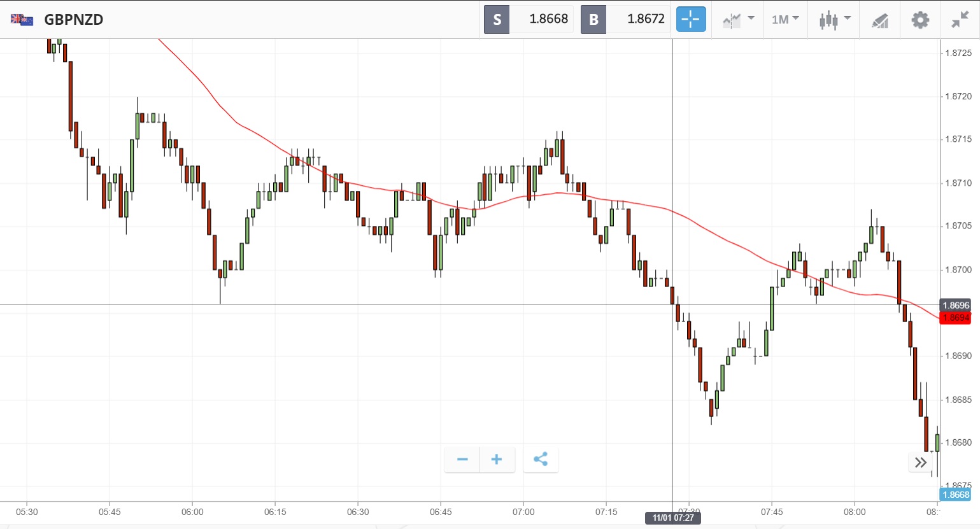
Task: Click the B buy button
Action: tap(593, 19)
